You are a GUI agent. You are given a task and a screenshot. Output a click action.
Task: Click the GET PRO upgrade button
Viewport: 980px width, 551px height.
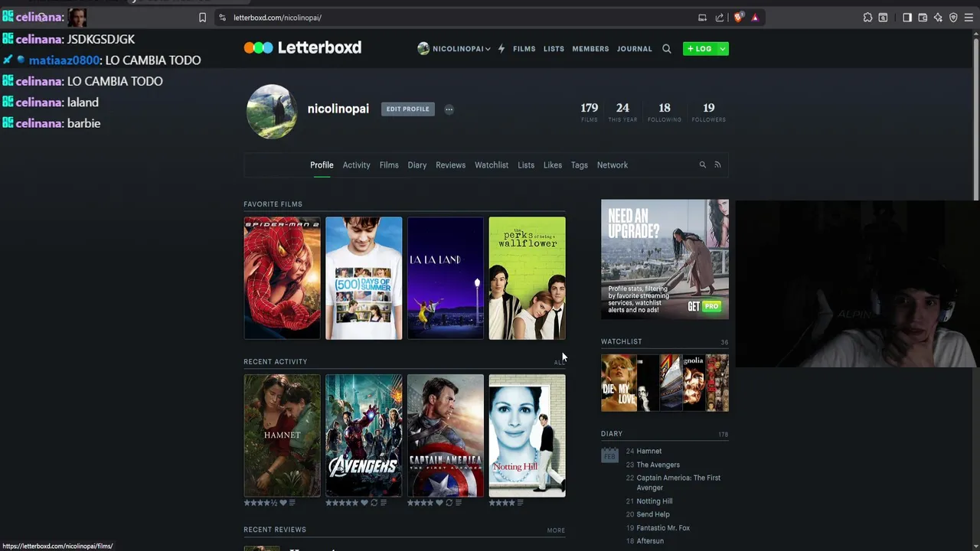pyautogui.click(x=704, y=306)
